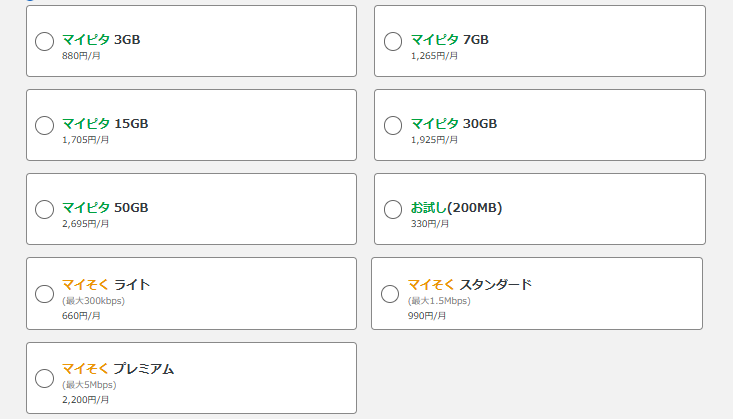
Task: Choose the マイピタ 30GB radio button
Action: click(393, 125)
